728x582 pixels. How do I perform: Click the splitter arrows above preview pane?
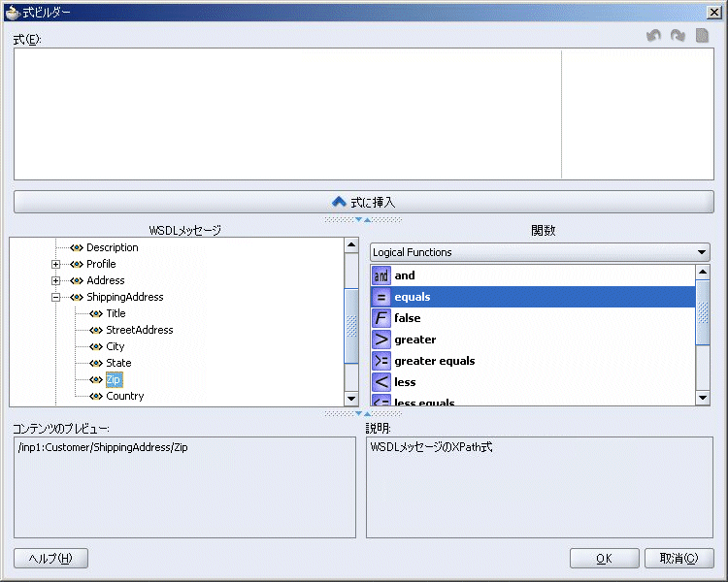point(363,413)
